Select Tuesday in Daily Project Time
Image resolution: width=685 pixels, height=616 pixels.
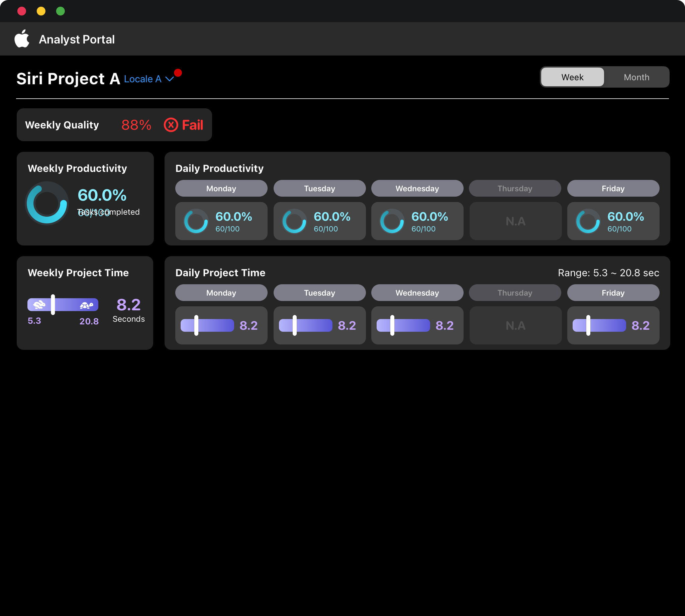click(319, 293)
